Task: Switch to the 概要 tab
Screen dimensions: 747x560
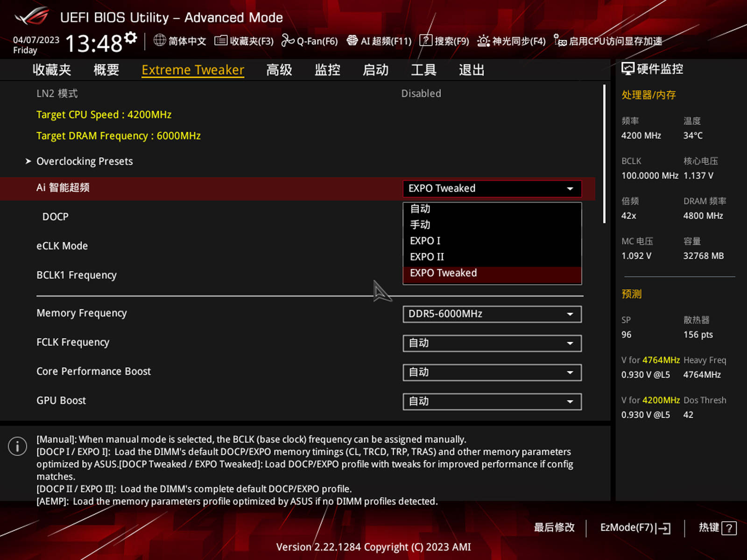Action: [x=106, y=70]
